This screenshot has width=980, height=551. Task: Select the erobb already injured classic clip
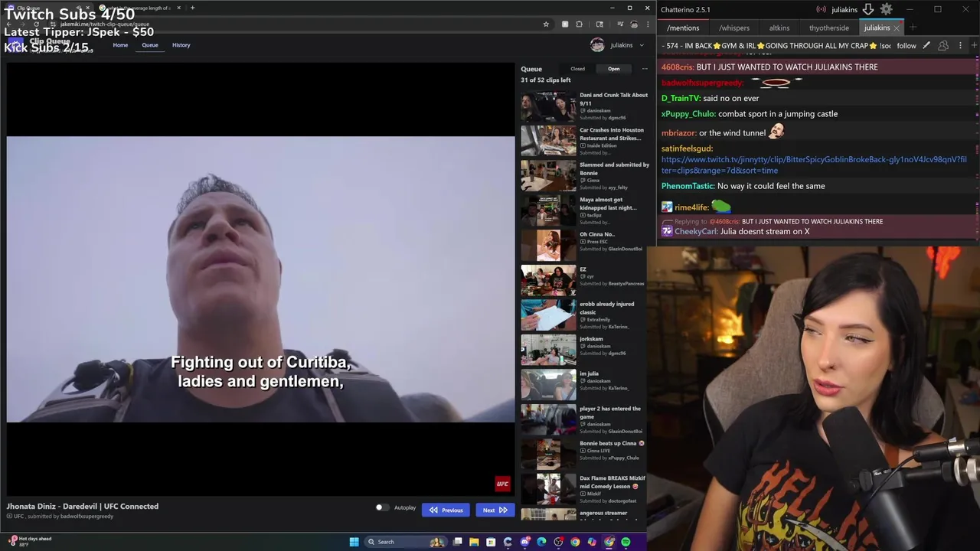585,315
